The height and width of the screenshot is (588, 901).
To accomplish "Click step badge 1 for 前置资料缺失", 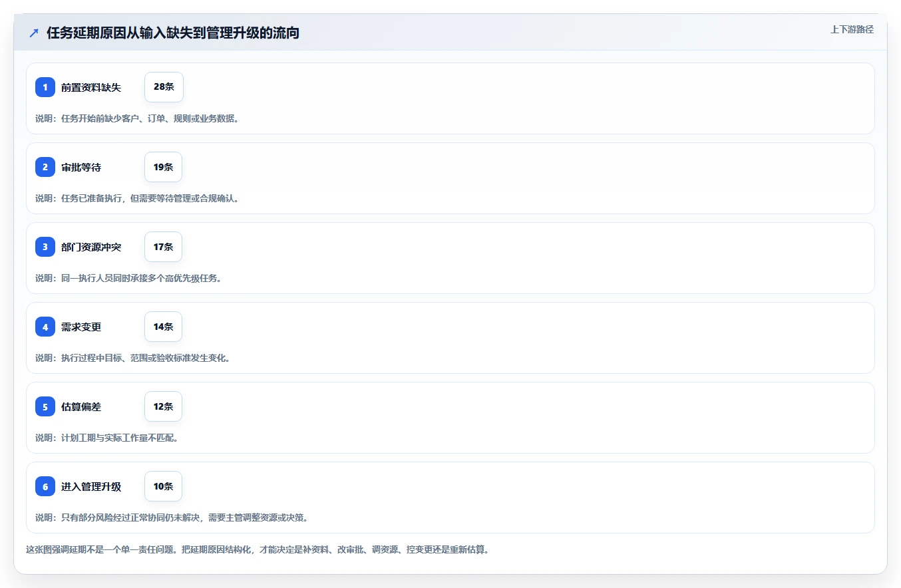I will point(45,87).
